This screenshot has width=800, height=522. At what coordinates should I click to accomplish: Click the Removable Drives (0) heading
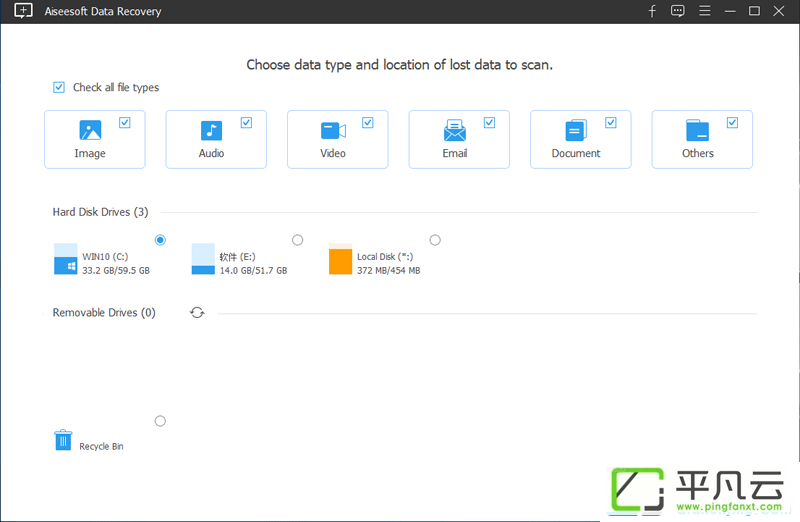point(104,312)
